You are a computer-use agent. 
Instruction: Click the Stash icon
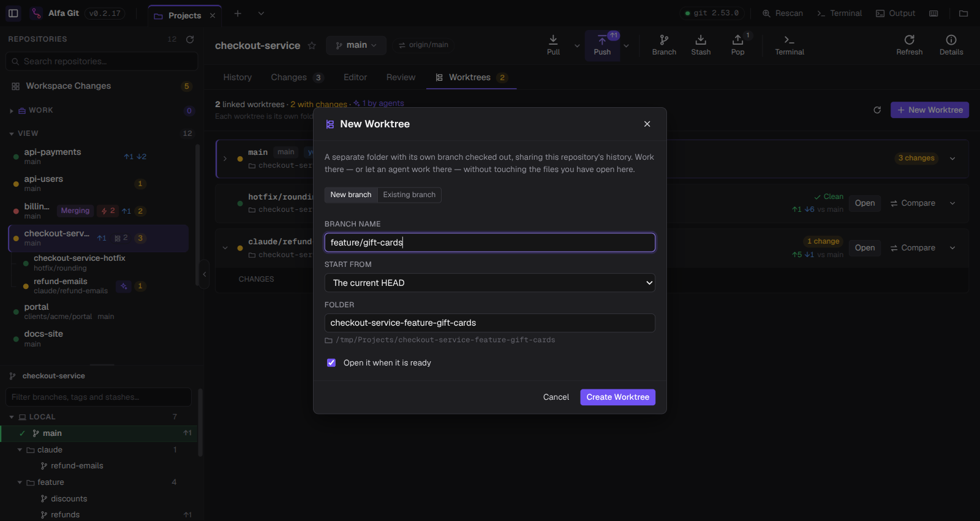coord(701,45)
